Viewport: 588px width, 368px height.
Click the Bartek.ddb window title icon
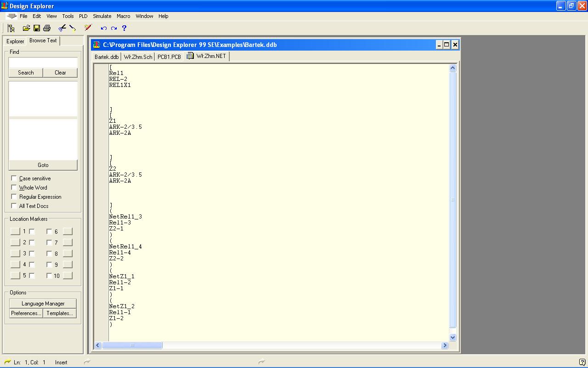coord(96,45)
